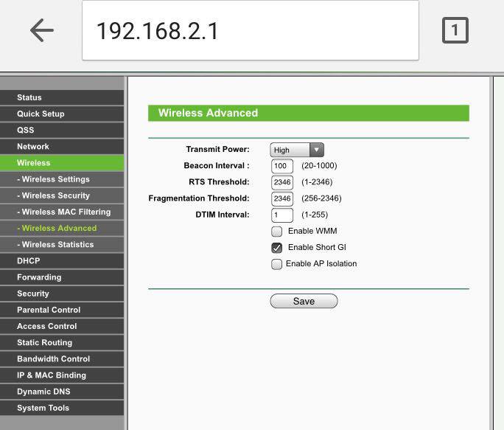Open Bandwidth Control menu item

(x=62, y=359)
